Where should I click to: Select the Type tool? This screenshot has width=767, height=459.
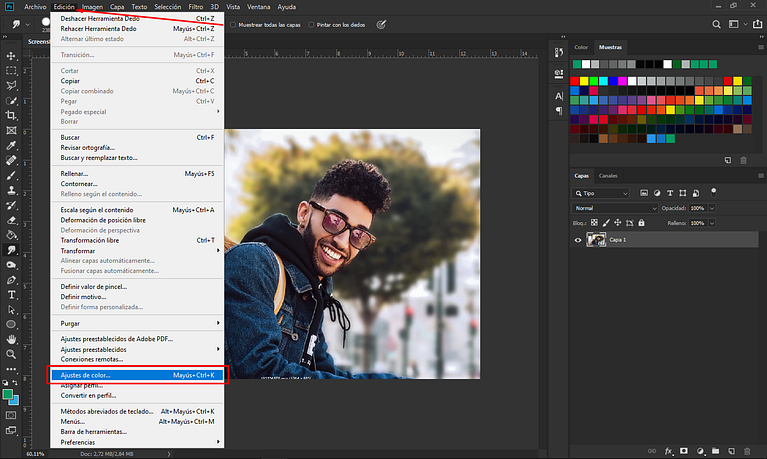(11, 295)
